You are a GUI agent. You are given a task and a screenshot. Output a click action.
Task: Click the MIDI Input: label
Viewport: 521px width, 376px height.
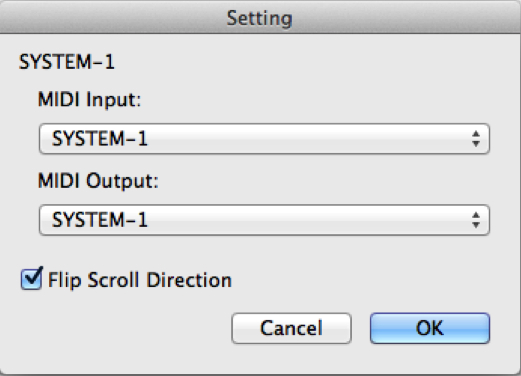click(90, 99)
